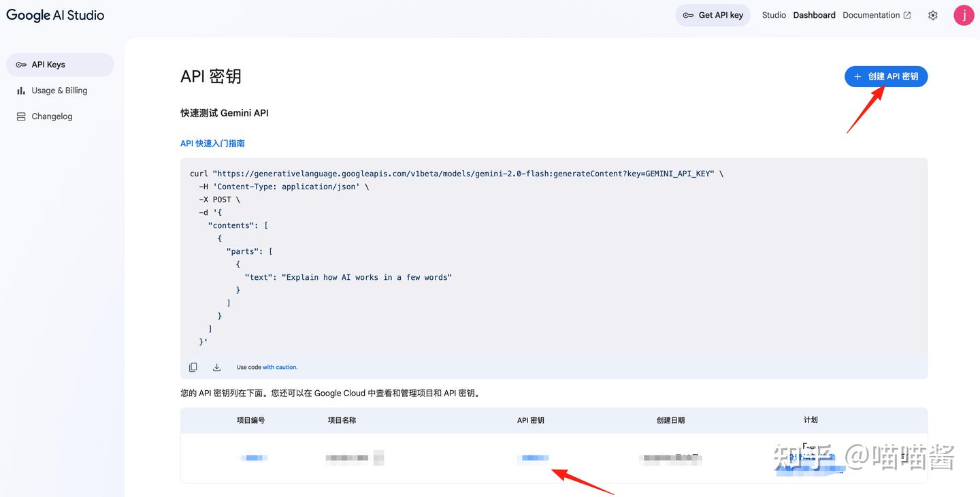
Task: Click the "您的 API 密钥列在下面" description sentence
Action: point(330,394)
